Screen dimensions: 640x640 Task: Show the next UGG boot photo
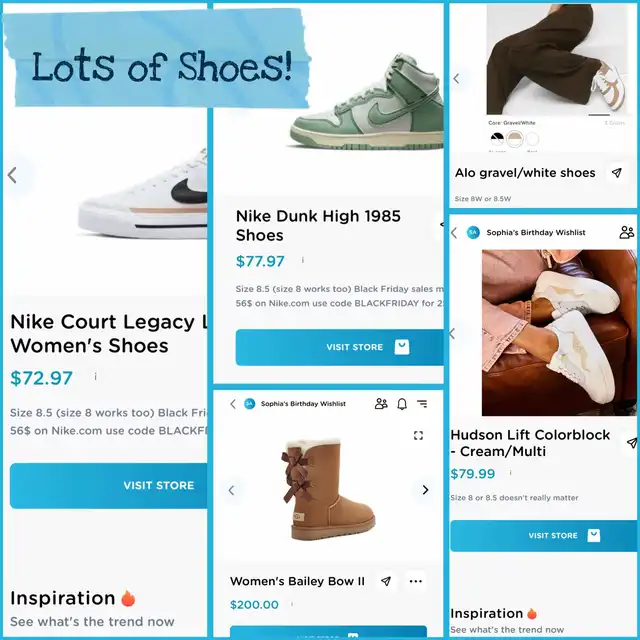tap(425, 490)
